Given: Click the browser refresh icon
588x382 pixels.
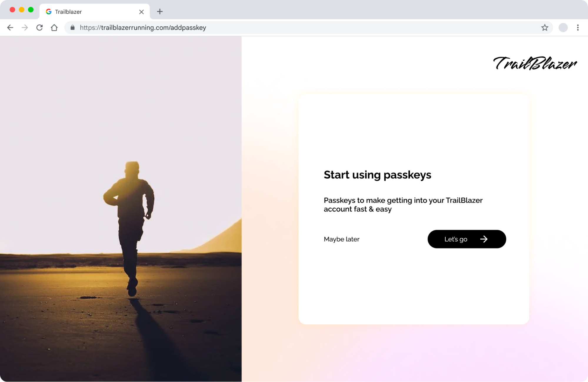Looking at the screenshot, I should pos(39,27).
